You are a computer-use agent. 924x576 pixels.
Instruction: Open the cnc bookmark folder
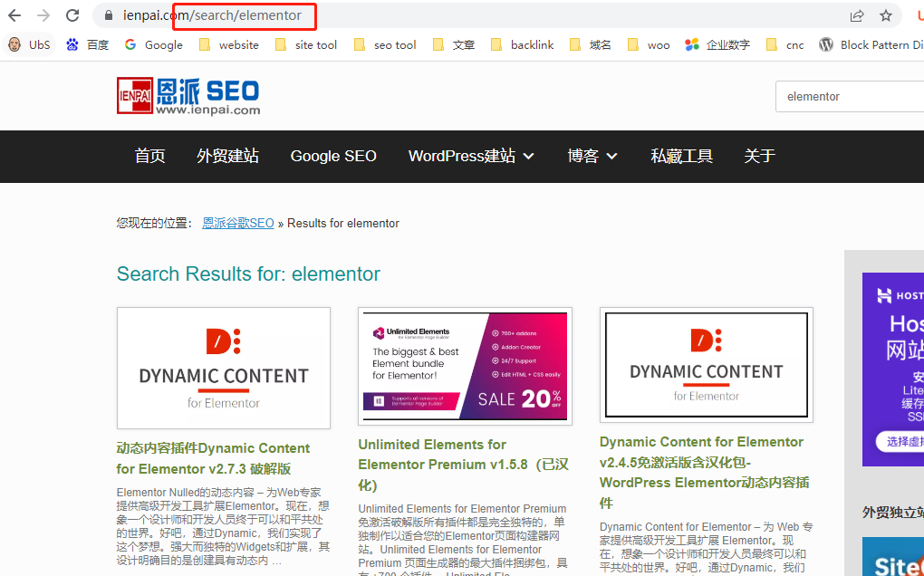pos(784,44)
